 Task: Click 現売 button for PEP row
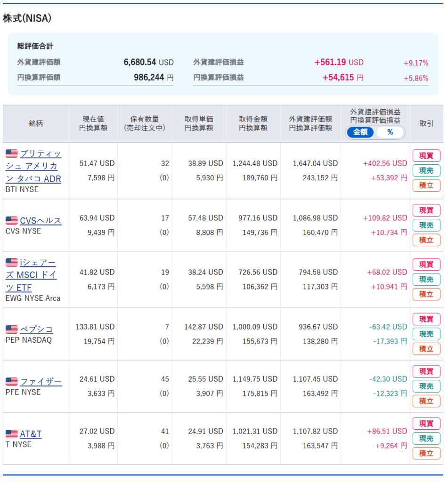[x=426, y=334]
